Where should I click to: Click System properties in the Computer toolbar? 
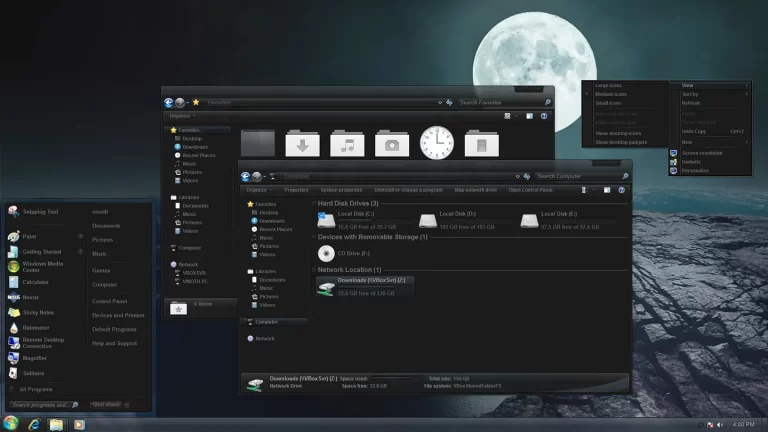[x=342, y=189]
